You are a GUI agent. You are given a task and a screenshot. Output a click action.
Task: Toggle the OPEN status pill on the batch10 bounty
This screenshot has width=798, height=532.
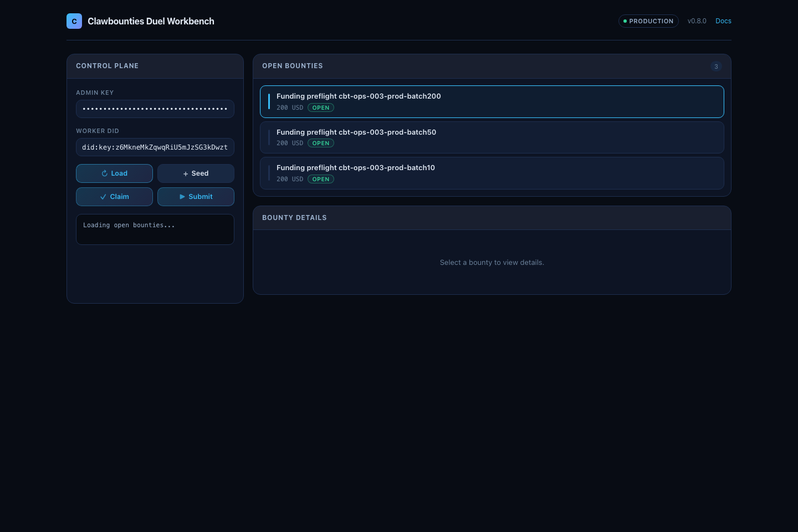coord(321,179)
